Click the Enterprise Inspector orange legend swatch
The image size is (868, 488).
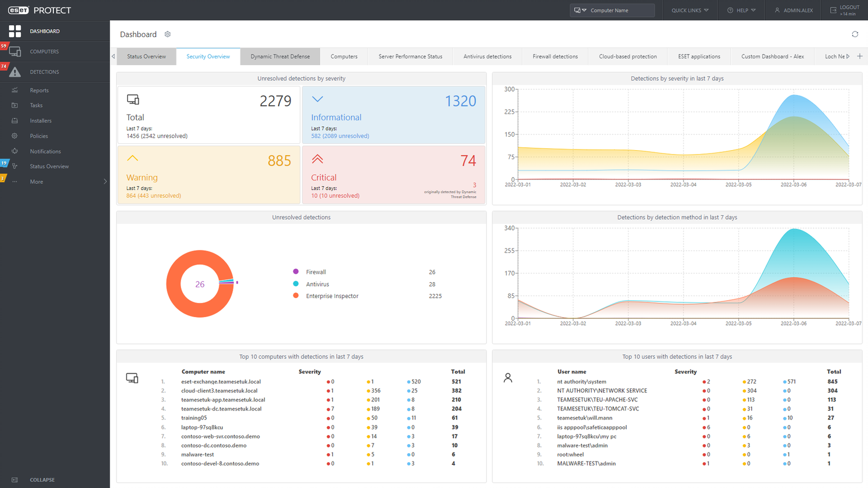point(296,296)
